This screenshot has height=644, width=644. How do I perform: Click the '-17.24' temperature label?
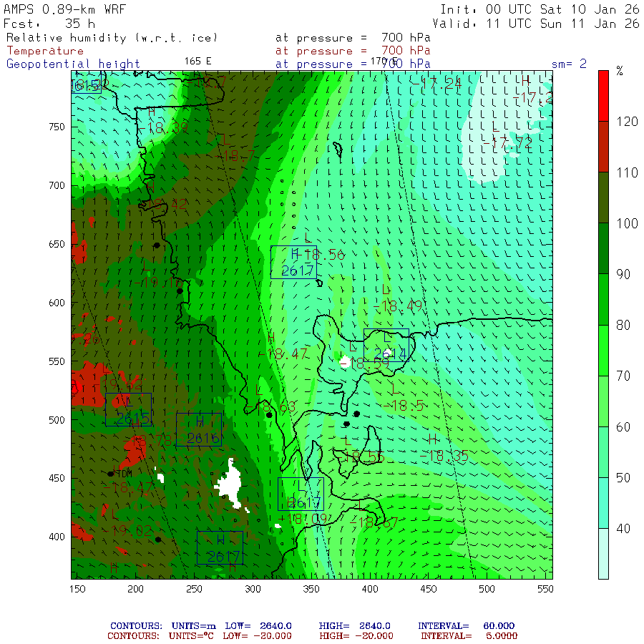[x=437, y=84]
